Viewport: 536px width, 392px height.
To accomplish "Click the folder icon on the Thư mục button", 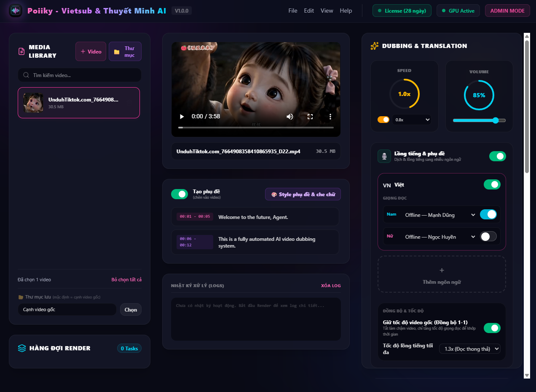I will pos(117,52).
